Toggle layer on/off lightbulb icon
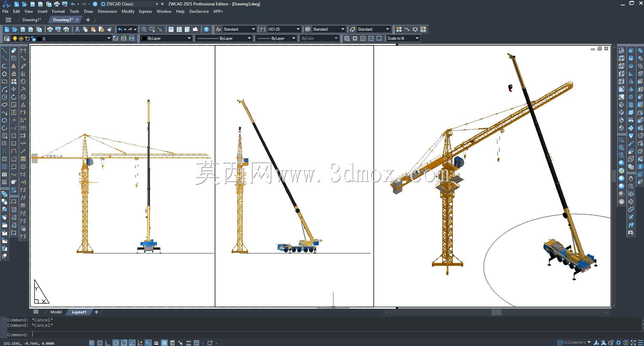This screenshot has width=644, height=346. pos(15,39)
